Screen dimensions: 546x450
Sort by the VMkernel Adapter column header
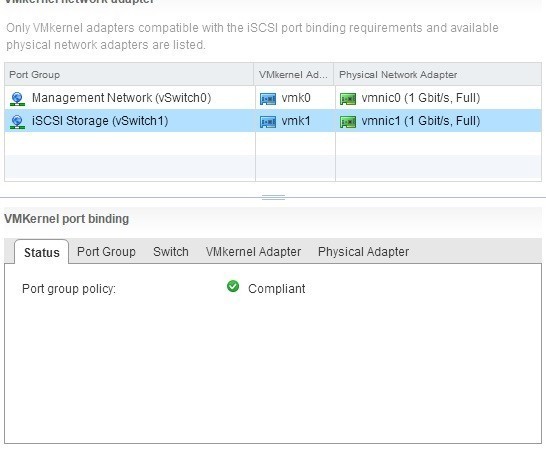[294, 75]
